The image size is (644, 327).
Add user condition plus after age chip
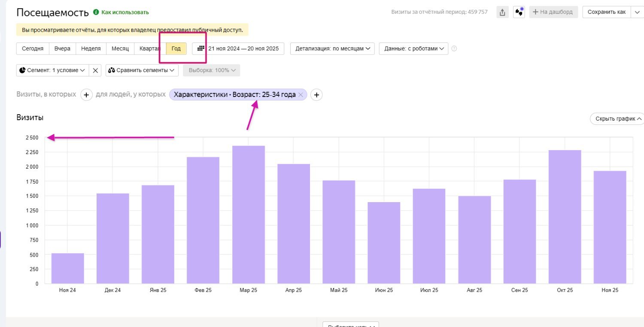(316, 95)
